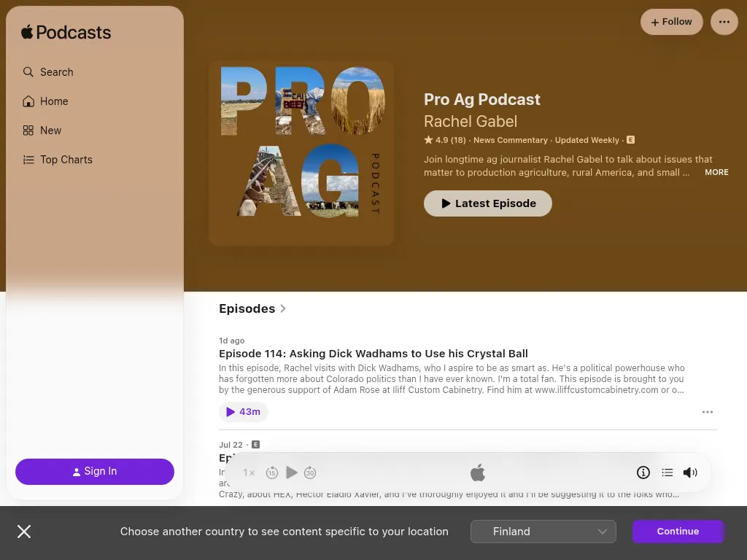Skip back 15 seconds

click(272, 472)
